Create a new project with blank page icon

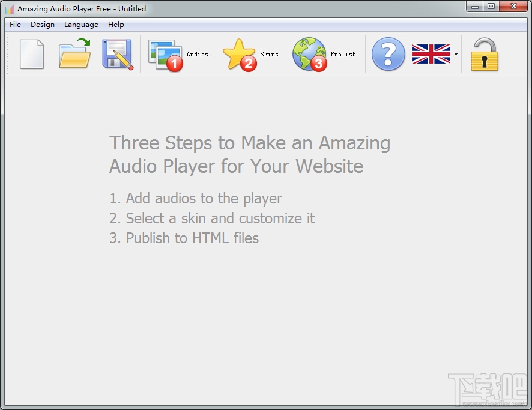(32, 54)
